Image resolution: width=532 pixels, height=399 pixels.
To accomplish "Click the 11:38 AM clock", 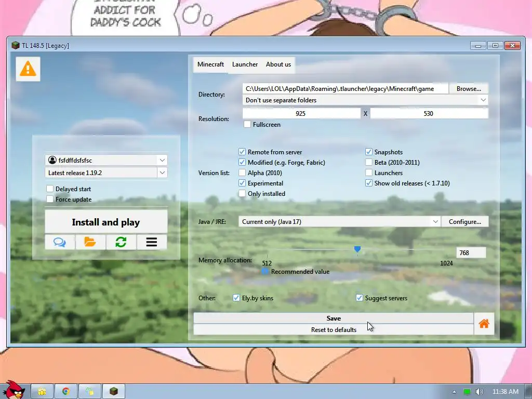I will pos(505,392).
